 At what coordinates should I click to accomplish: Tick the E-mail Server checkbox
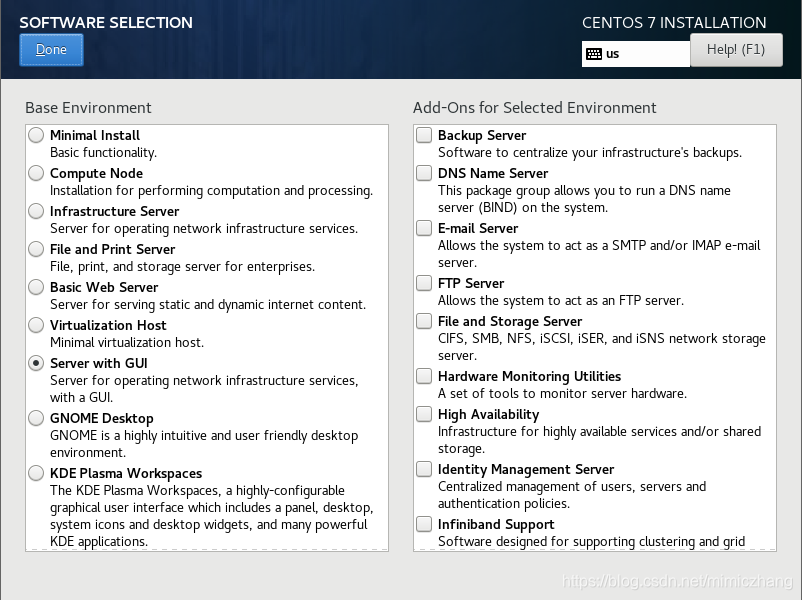click(424, 228)
